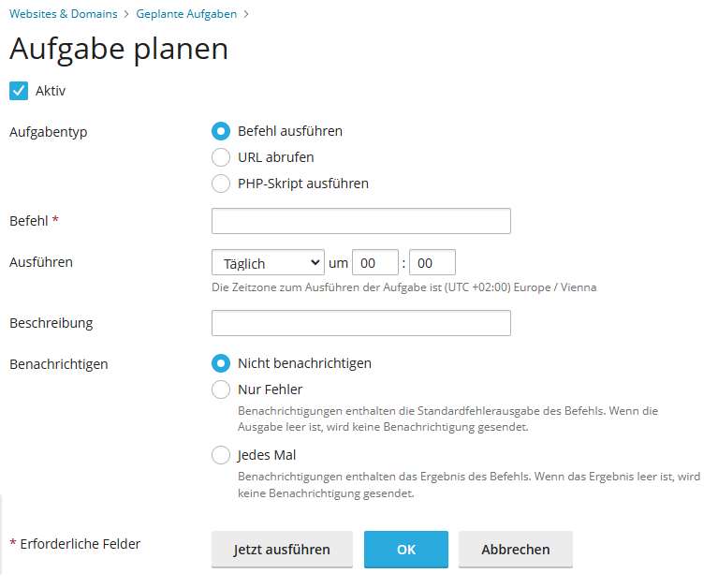The height and width of the screenshot is (588, 718).
Task: Click into the Befehl input field
Action: (x=360, y=221)
